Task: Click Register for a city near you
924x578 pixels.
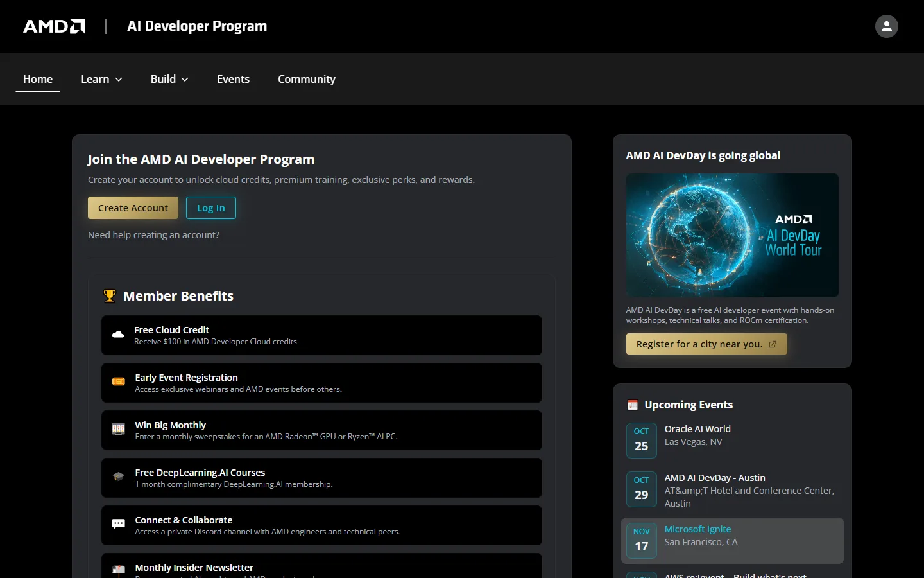Action: point(706,344)
